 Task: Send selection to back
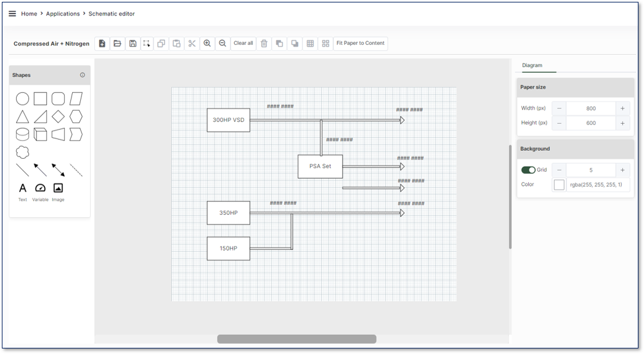click(x=295, y=44)
